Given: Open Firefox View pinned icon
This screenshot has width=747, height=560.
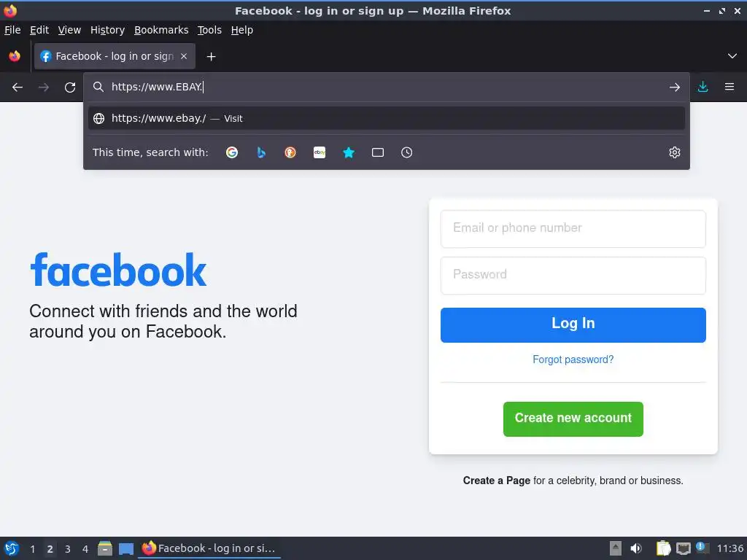Looking at the screenshot, I should tap(15, 56).
